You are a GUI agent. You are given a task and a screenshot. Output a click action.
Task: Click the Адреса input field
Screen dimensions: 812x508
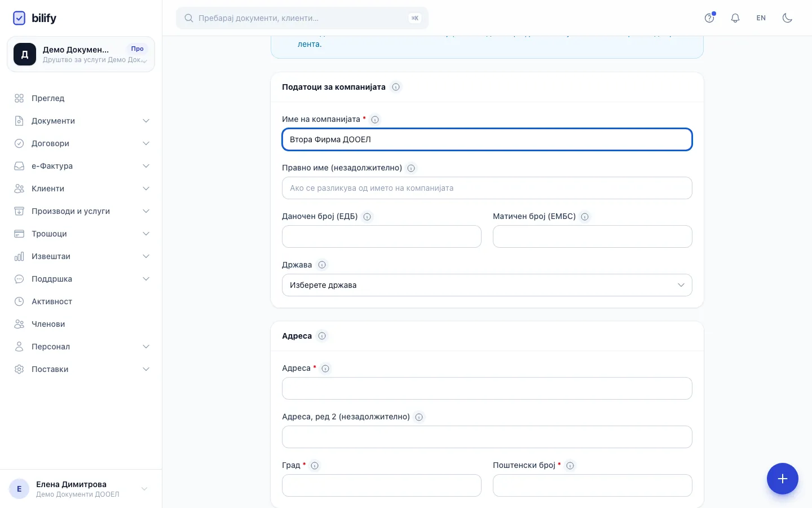coord(487,388)
